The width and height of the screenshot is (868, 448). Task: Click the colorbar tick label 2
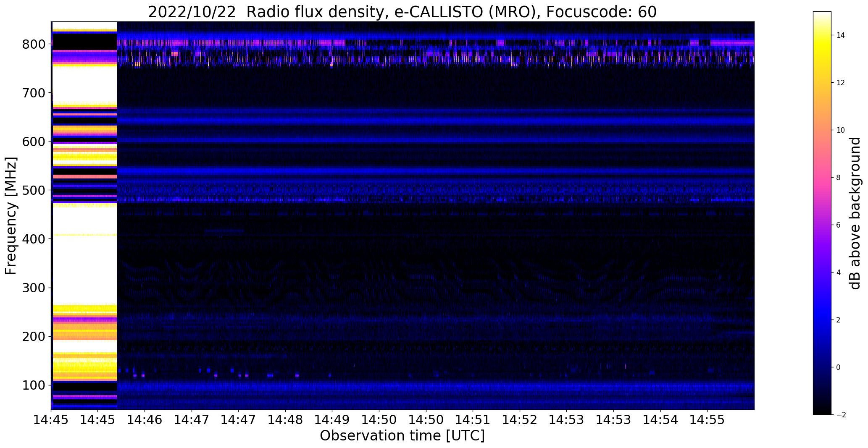(x=839, y=320)
